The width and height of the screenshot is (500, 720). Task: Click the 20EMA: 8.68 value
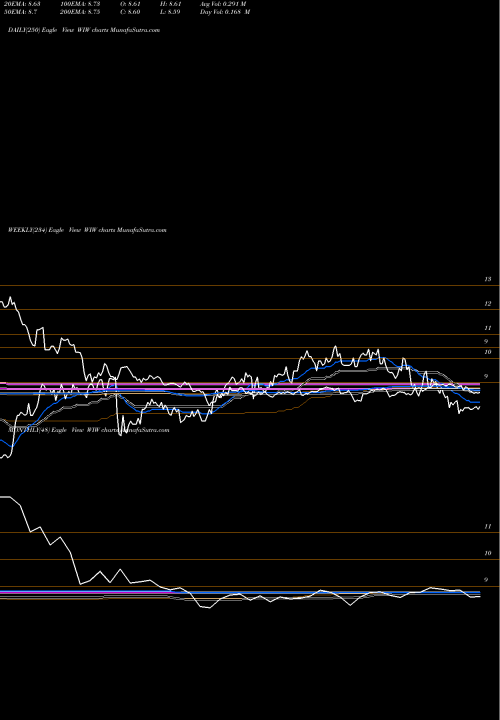tap(22, 4)
